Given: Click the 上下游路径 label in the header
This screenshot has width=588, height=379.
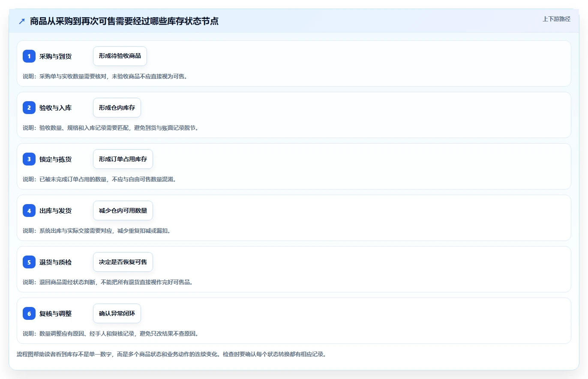Looking at the screenshot, I should pos(556,19).
